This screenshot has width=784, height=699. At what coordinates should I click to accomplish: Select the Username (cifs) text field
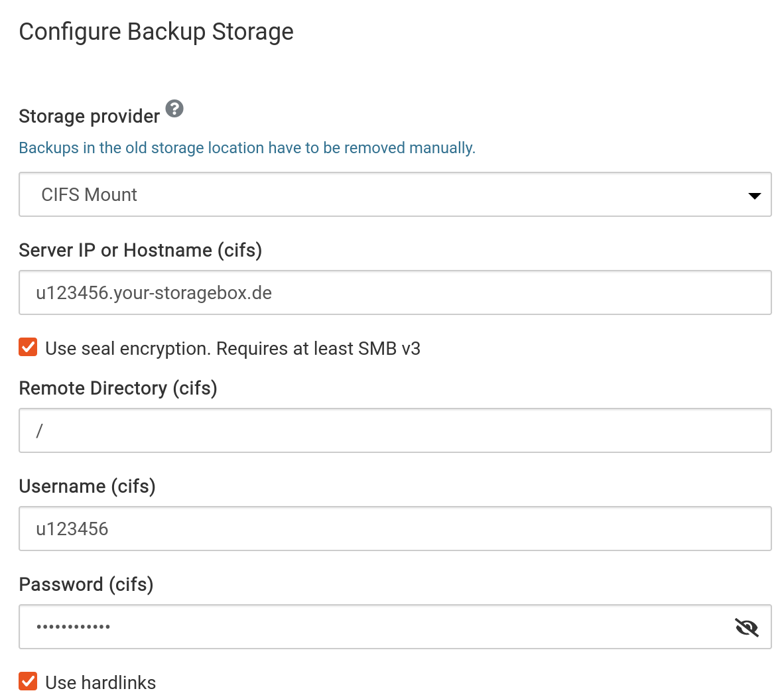pyautogui.click(x=395, y=529)
